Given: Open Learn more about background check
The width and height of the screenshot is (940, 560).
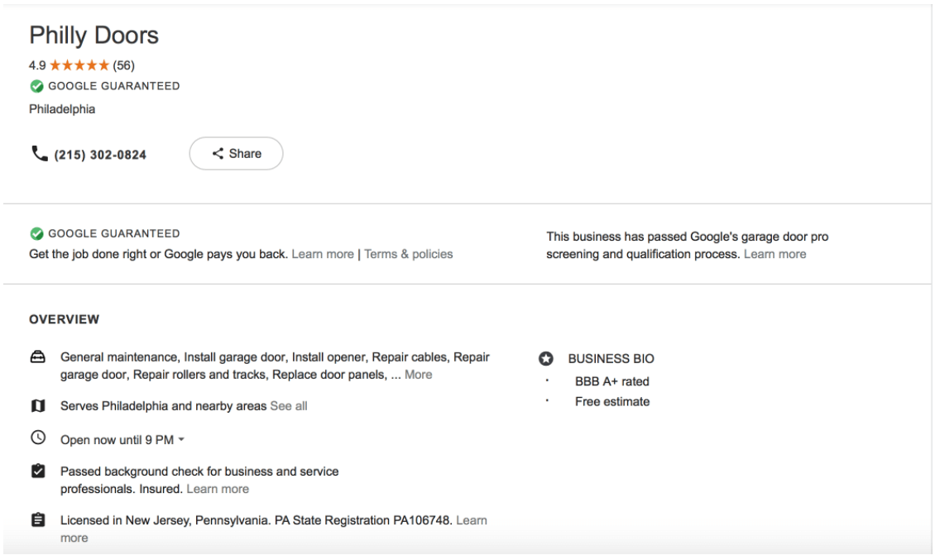Looking at the screenshot, I should point(217,489).
